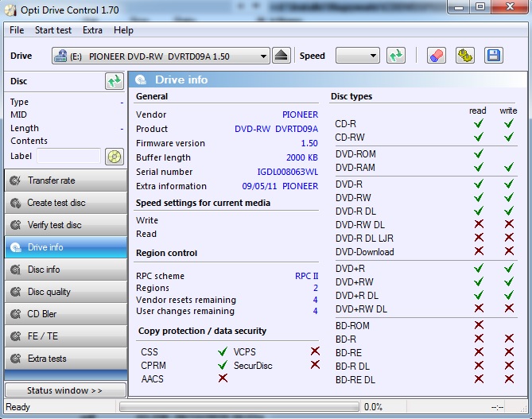Open the Drive selection dropdown
Image resolution: width=532 pixels, height=419 pixels.
pyautogui.click(x=161, y=56)
